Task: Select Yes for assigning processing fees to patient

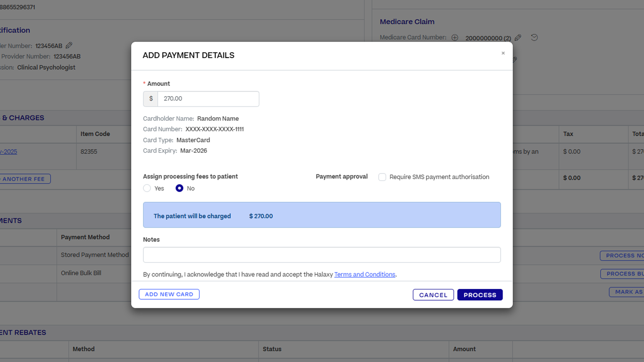Action: [x=147, y=188]
